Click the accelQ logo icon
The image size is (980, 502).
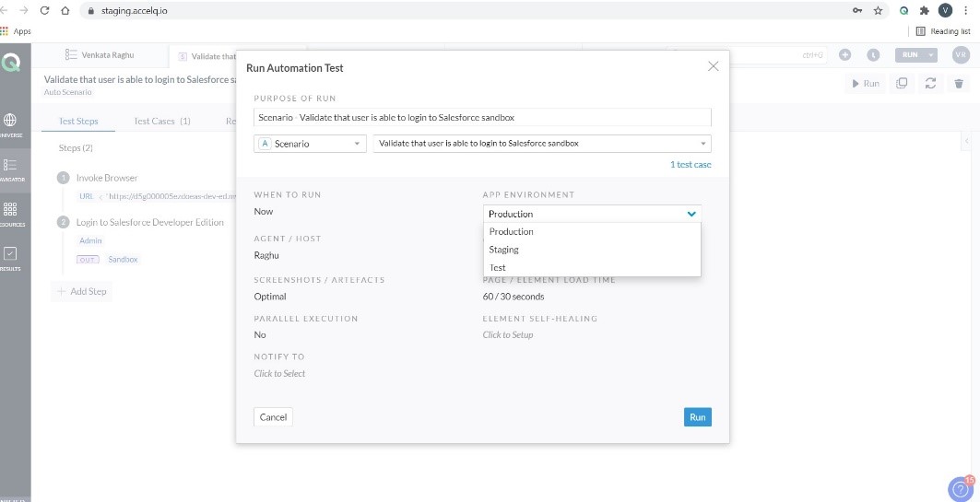click(11, 62)
